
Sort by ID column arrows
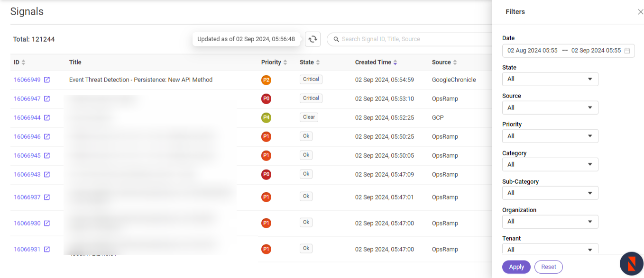23,63
